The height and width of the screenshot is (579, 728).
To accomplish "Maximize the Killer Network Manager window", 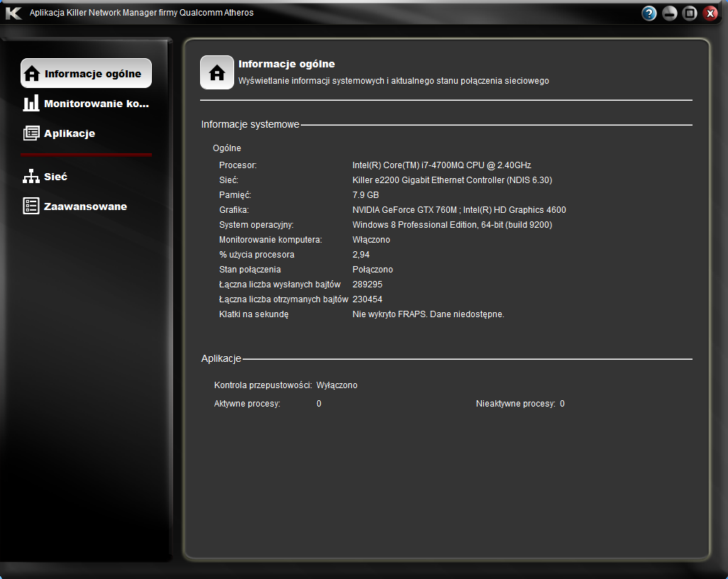I will pos(690,13).
